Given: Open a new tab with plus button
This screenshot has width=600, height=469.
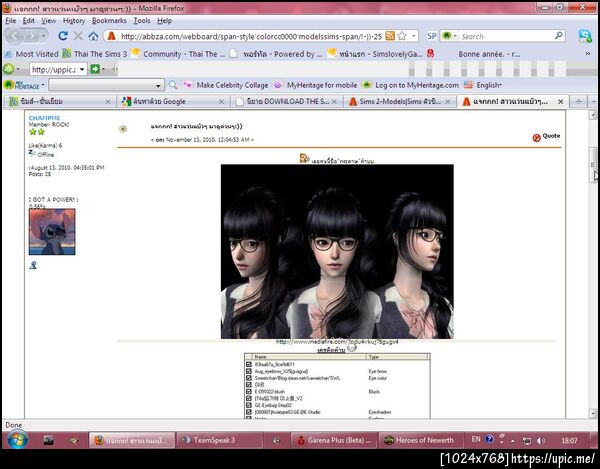Looking at the screenshot, I should click(579, 101).
